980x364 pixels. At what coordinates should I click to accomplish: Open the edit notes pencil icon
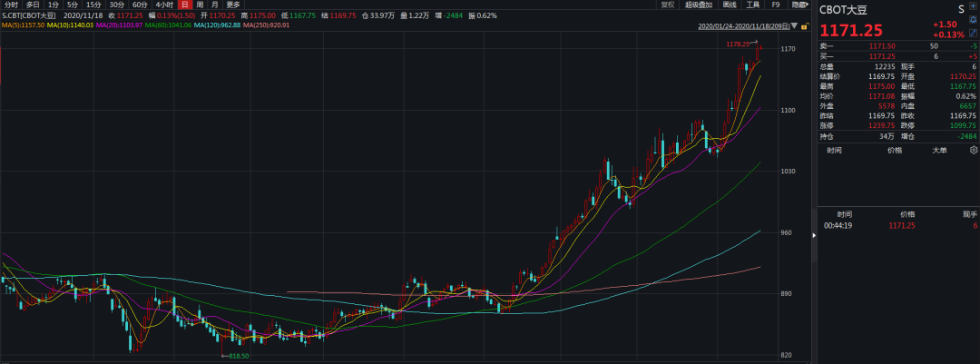pyautogui.click(x=973, y=33)
